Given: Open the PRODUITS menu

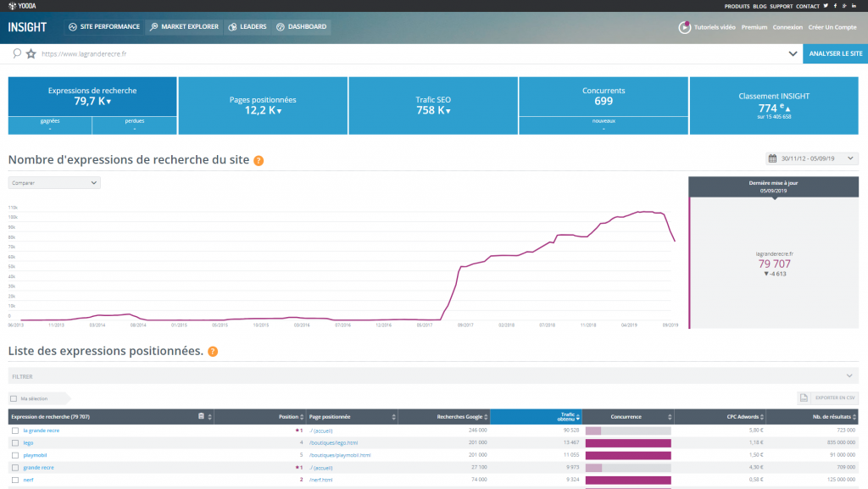Looking at the screenshot, I should tap(737, 7).
